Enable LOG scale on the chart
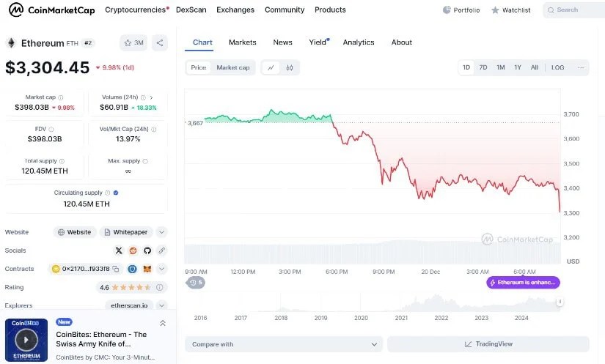This screenshot has height=364, width=605. click(x=557, y=67)
